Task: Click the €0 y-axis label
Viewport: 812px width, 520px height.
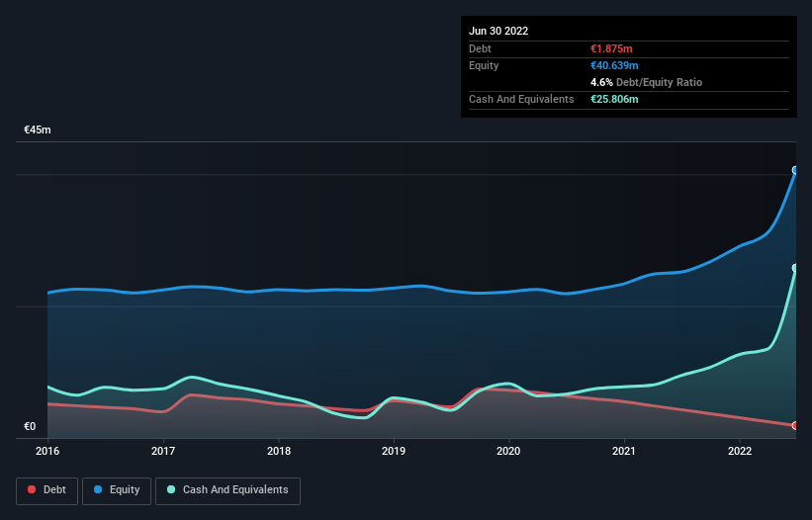Action: point(30,426)
